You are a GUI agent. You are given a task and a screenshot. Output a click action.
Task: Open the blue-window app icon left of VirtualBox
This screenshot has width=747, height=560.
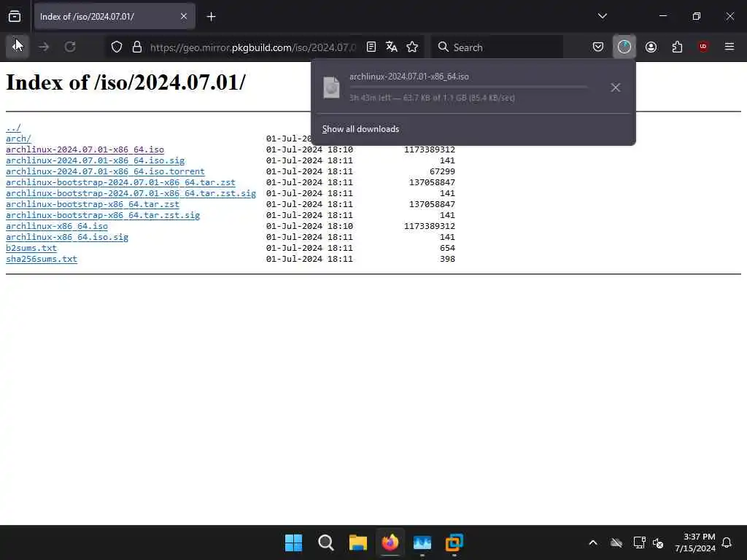(x=422, y=542)
